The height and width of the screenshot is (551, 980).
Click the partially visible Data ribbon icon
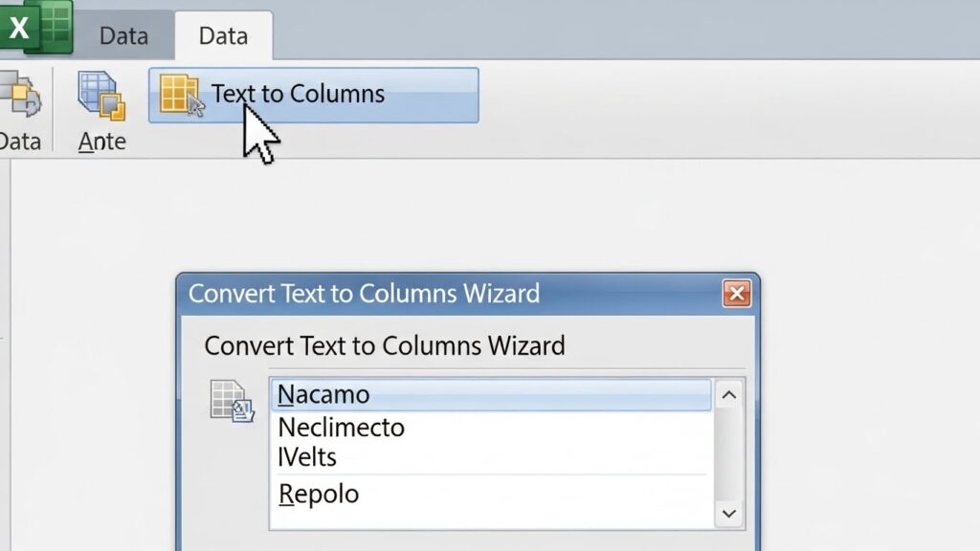(19, 96)
